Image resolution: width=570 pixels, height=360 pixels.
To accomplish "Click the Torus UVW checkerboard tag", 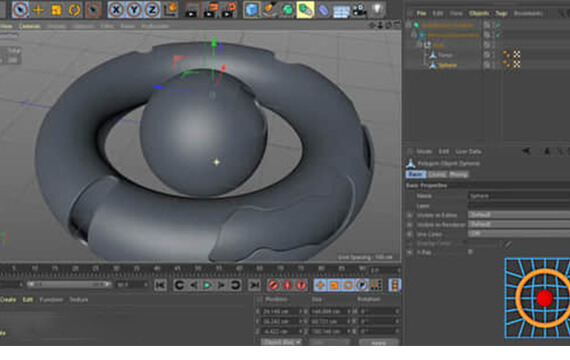I will pyautogui.click(x=517, y=55).
